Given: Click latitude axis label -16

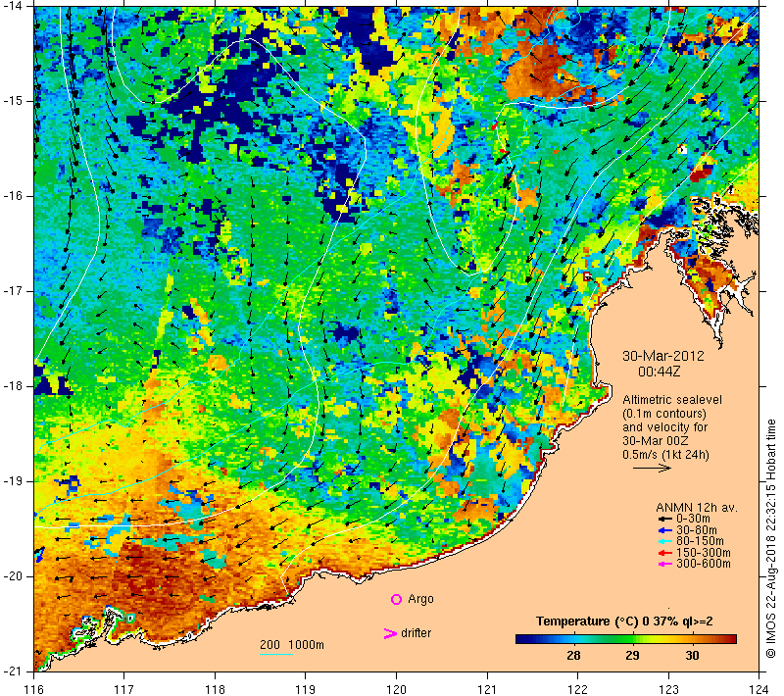Looking at the screenshot, I should [13, 196].
